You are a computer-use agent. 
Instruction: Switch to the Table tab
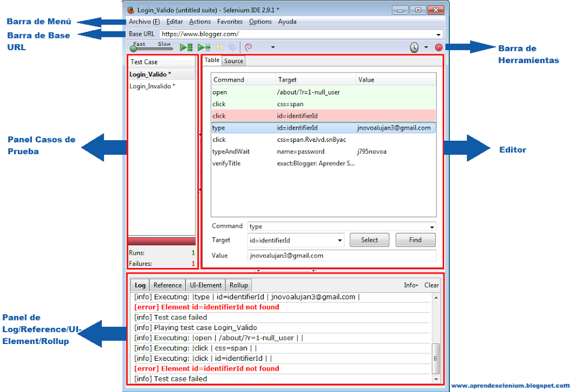pyautogui.click(x=212, y=60)
